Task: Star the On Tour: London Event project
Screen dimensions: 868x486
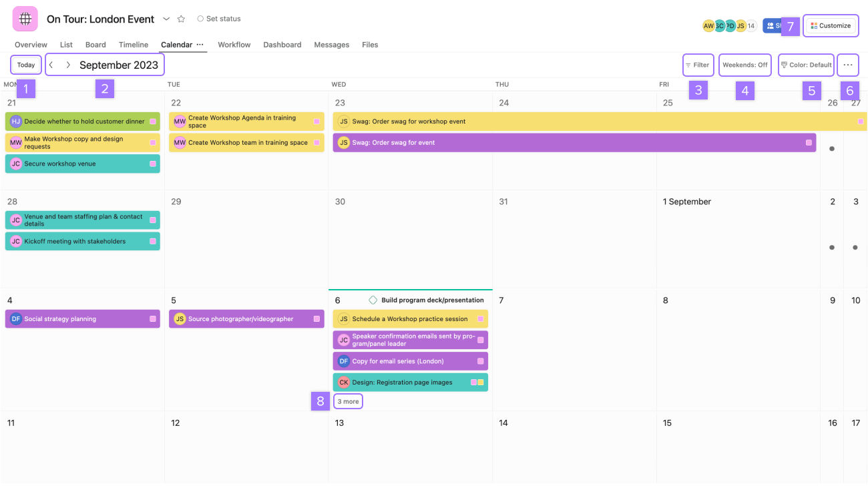Action: pyautogui.click(x=180, y=19)
